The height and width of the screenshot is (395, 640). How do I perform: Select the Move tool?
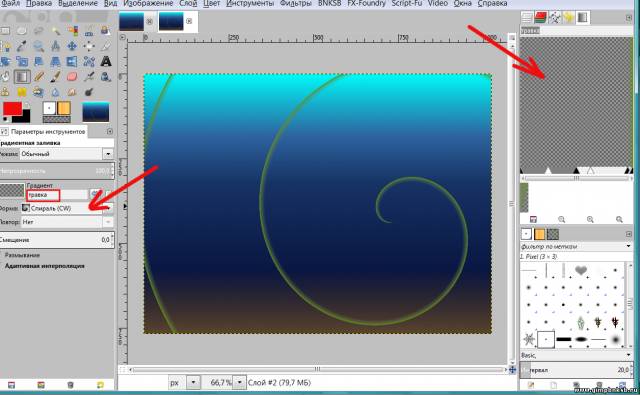pyautogui.click(x=72, y=46)
